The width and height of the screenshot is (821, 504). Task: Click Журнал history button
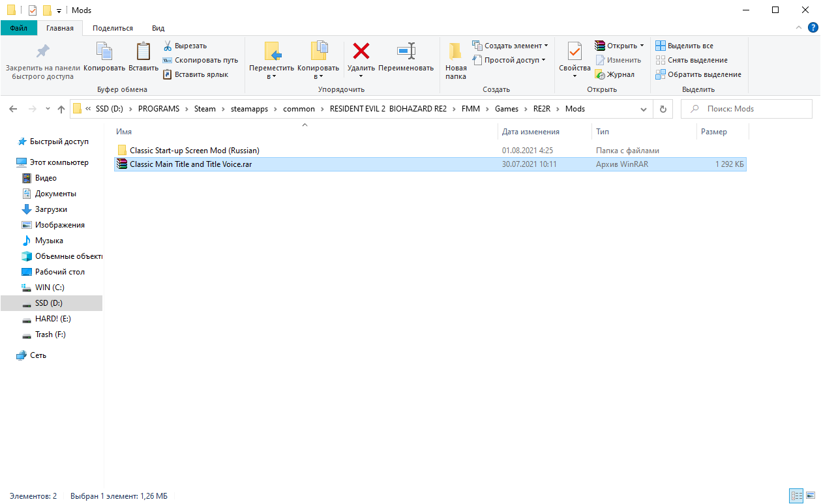(x=614, y=74)
